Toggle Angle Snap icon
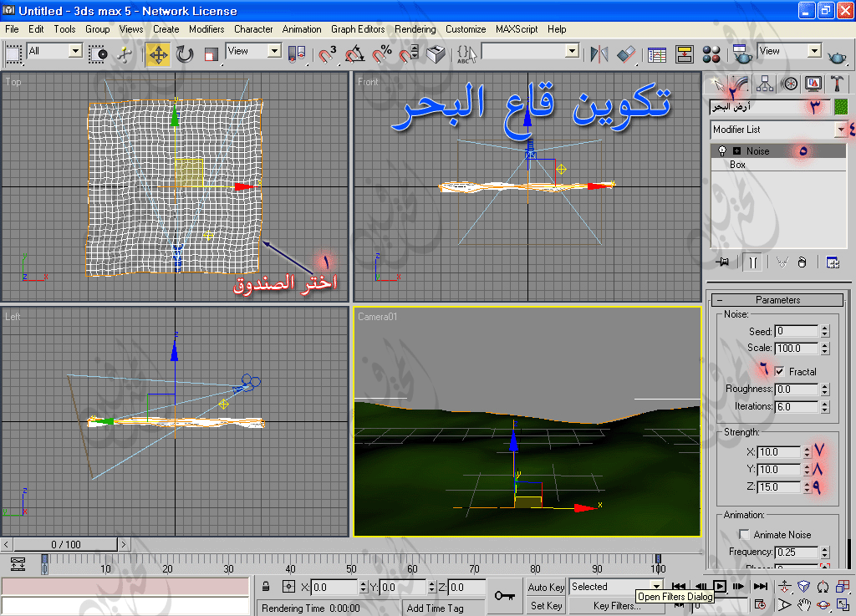Image resolution: width=856 pixels, height=616 pixels. tap(354, 54)
